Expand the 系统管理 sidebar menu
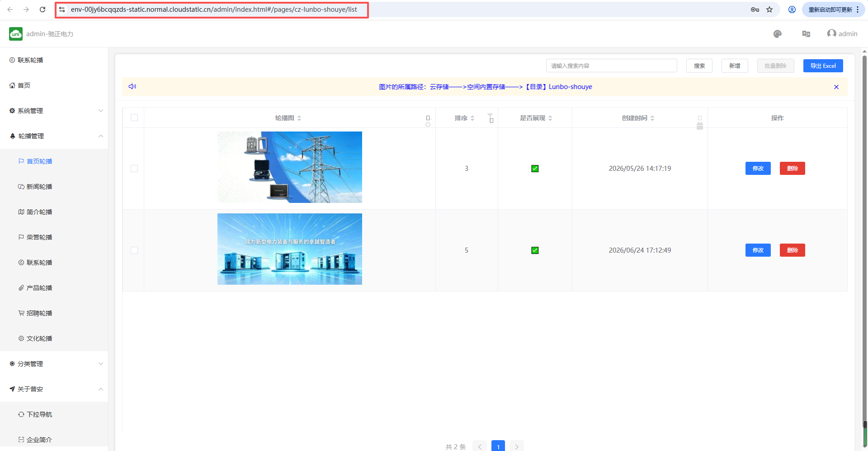Viewport: 868px width, 451px height. [54, 111]
